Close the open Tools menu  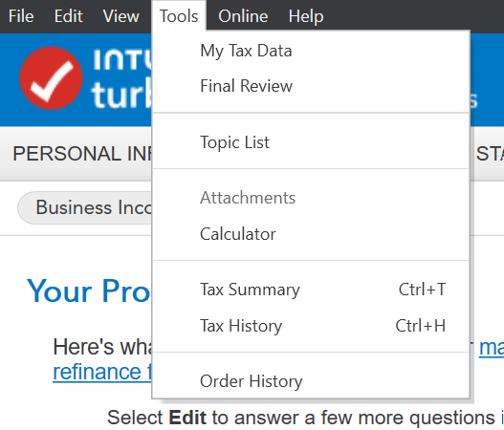179,16
